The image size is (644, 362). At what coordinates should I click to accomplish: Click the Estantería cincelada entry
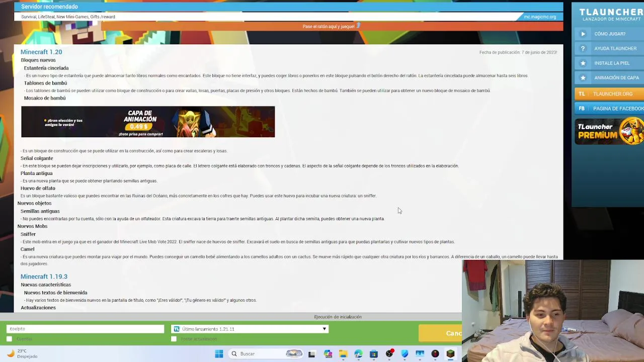pos(46,68)
